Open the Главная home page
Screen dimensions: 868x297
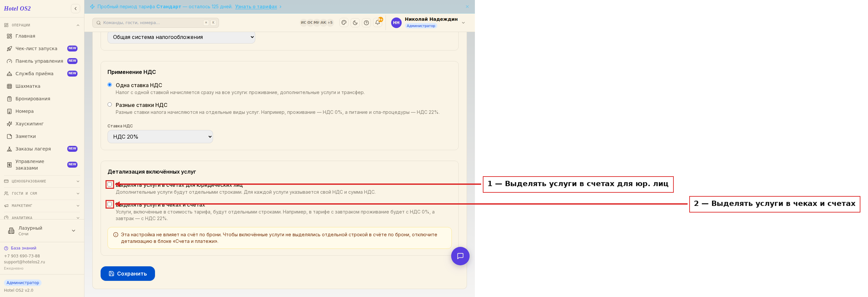pos(42,36)
